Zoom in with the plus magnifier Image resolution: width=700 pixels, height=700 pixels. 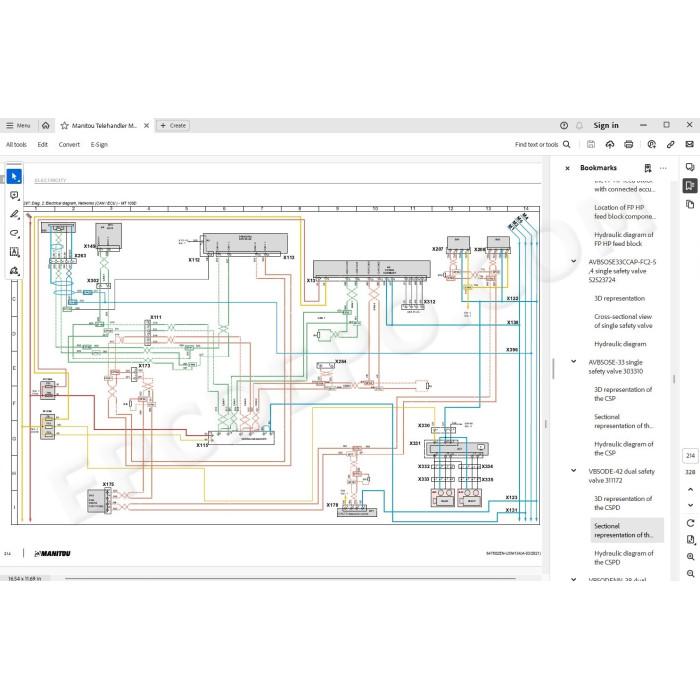690,557
